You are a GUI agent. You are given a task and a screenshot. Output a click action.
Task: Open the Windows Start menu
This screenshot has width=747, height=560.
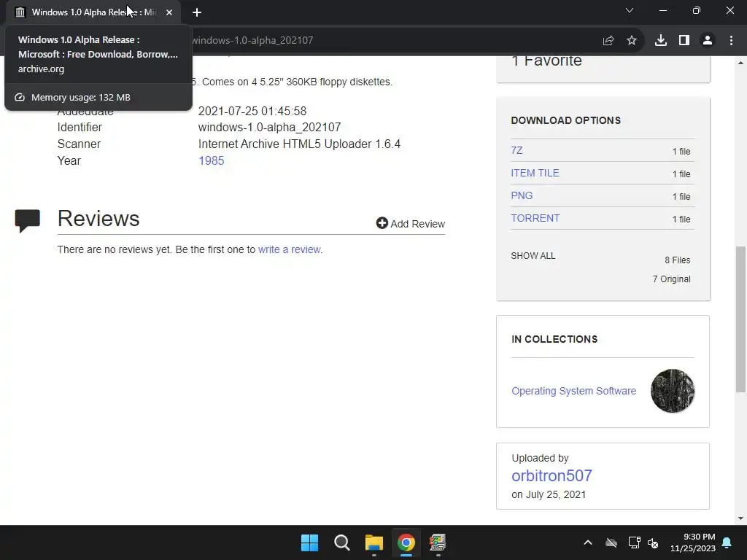tap(309, 542)
